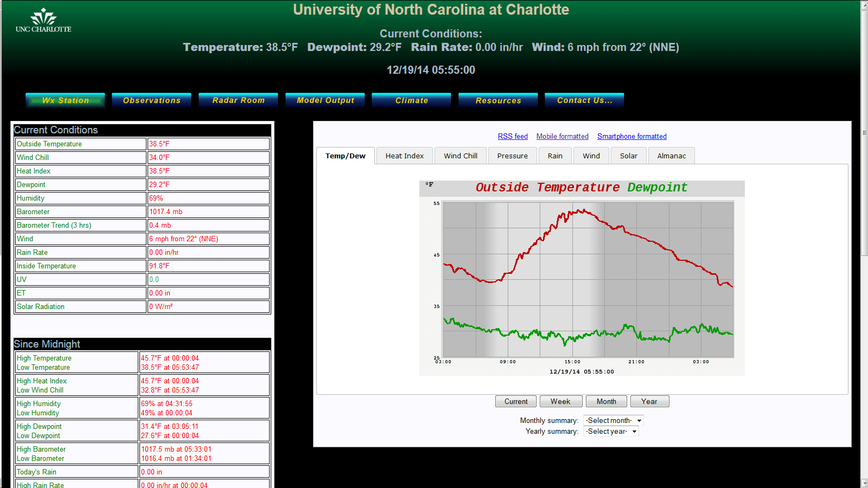868x488 pixels.
Task: Click the page scrollbar down arrow
Action: (x=864, y=483)
